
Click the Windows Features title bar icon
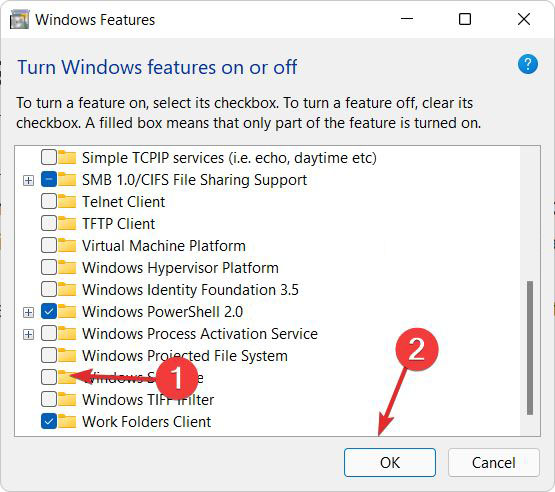tap(19, 19)
